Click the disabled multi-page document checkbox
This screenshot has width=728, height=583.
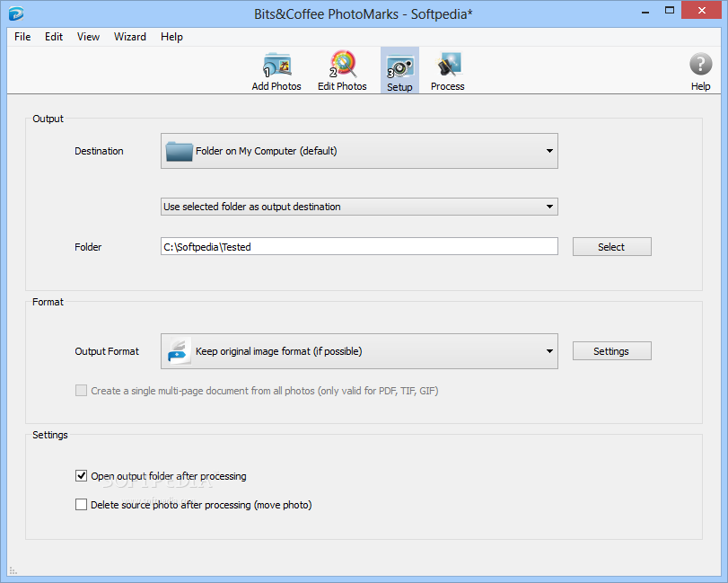(82, 390)
